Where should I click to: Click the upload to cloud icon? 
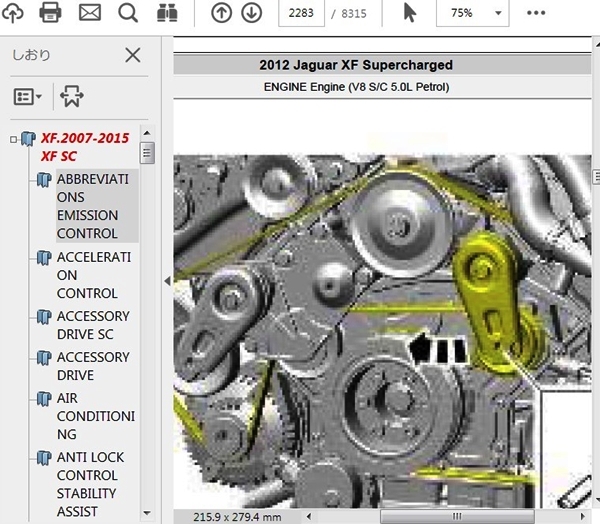click(x=13, y=13)
